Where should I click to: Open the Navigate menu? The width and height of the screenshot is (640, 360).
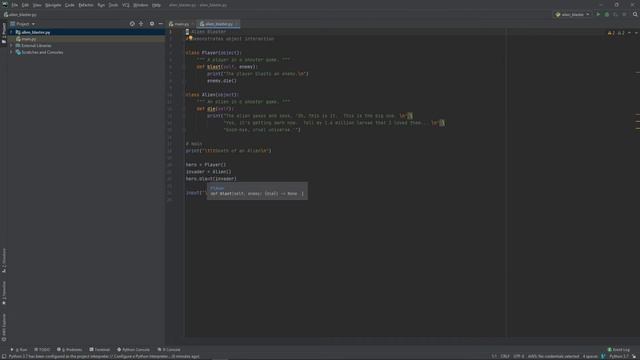[53, 5]
